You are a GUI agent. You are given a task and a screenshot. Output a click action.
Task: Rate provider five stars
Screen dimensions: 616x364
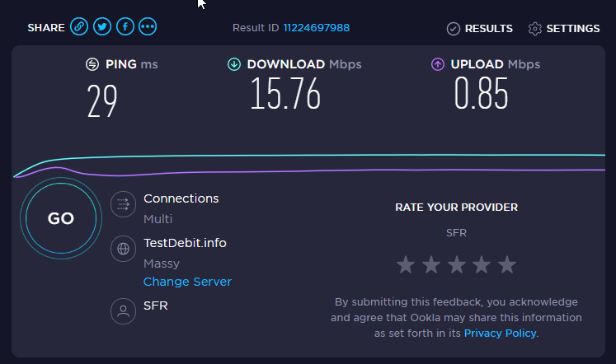(x=507, y=265)
